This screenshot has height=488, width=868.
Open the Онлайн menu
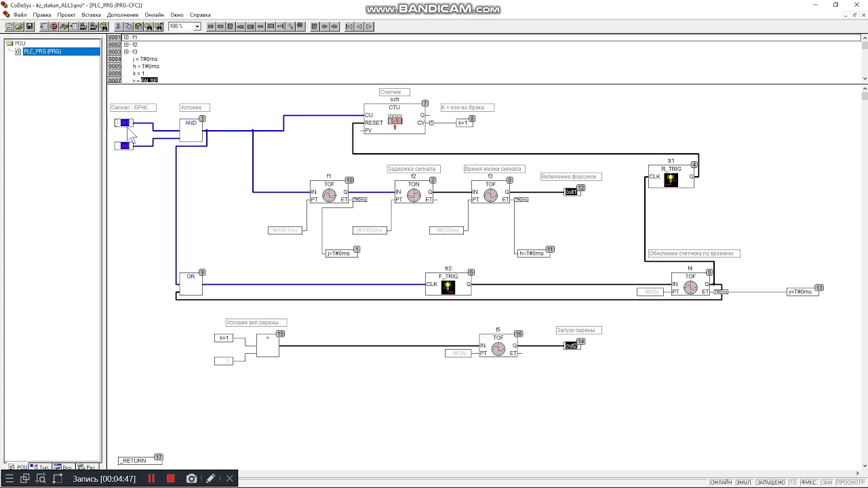point(154,14)
